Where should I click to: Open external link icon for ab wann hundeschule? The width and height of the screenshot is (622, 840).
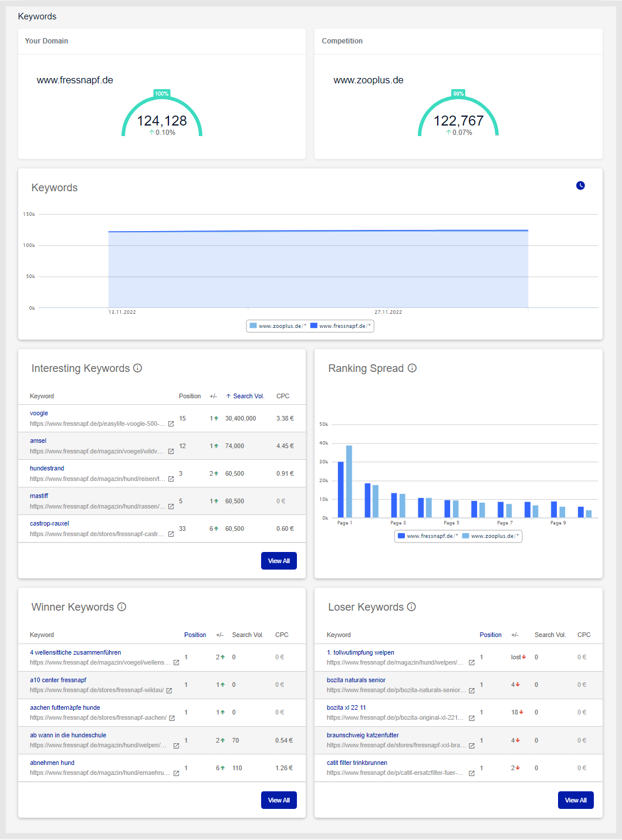[176, 746]
